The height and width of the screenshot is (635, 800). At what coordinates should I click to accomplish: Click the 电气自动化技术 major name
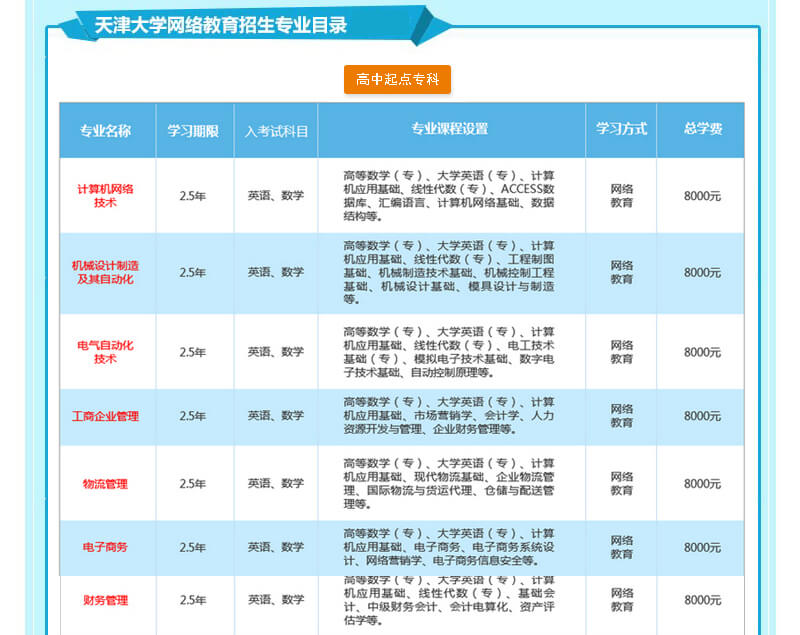106,352
